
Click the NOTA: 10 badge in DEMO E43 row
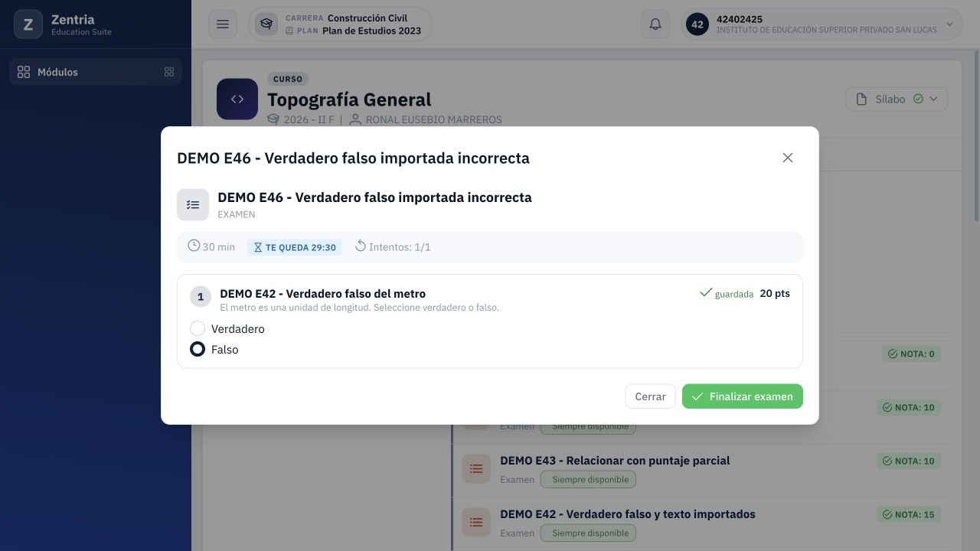909,461
